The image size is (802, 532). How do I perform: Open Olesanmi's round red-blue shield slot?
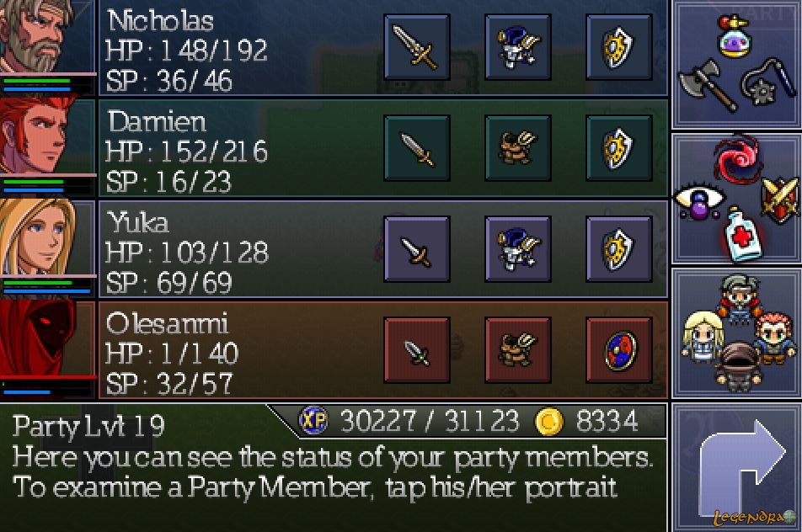pos(619,349)
